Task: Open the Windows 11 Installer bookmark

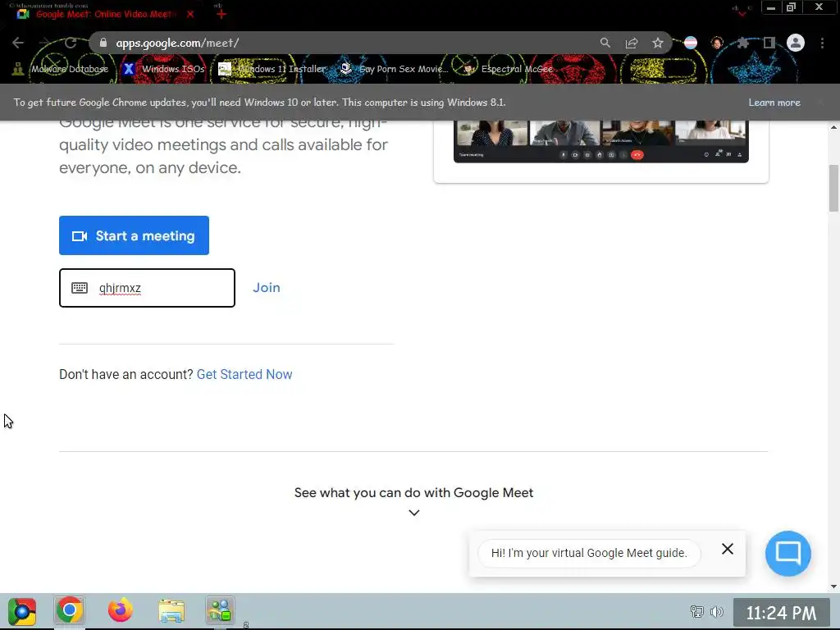Action: click(x=272, y=69)
